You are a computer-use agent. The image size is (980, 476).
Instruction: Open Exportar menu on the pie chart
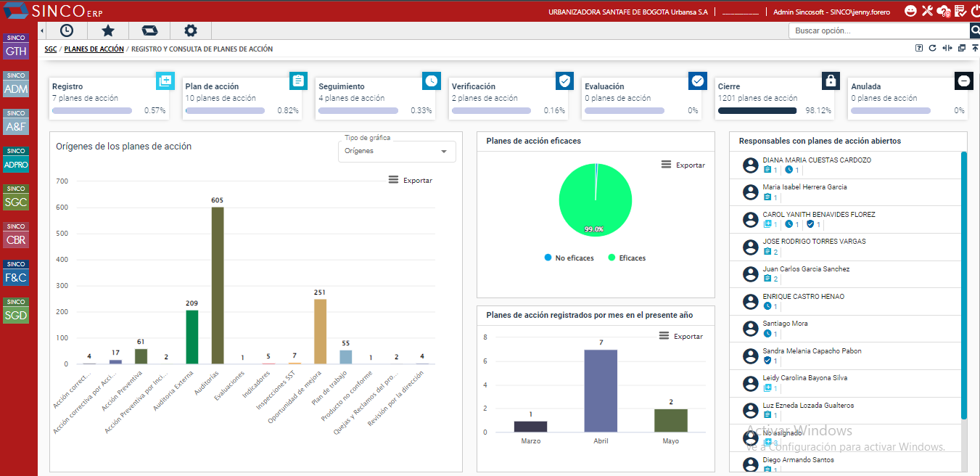coord(683,165)
